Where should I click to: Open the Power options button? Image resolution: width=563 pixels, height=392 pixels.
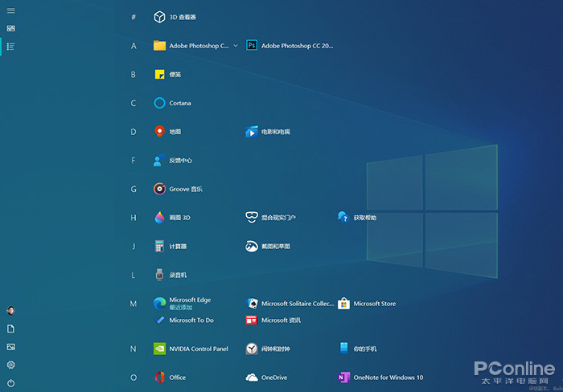click(x=10, y=383)
